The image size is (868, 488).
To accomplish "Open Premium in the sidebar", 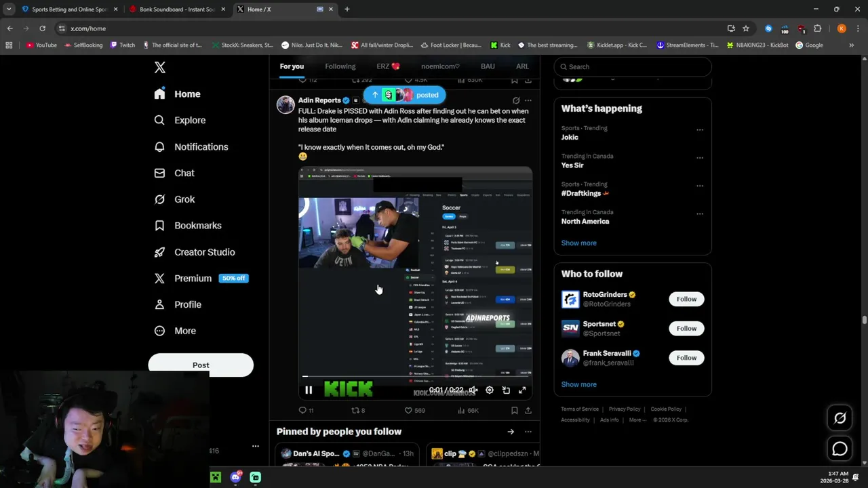I will click(201, 279).
